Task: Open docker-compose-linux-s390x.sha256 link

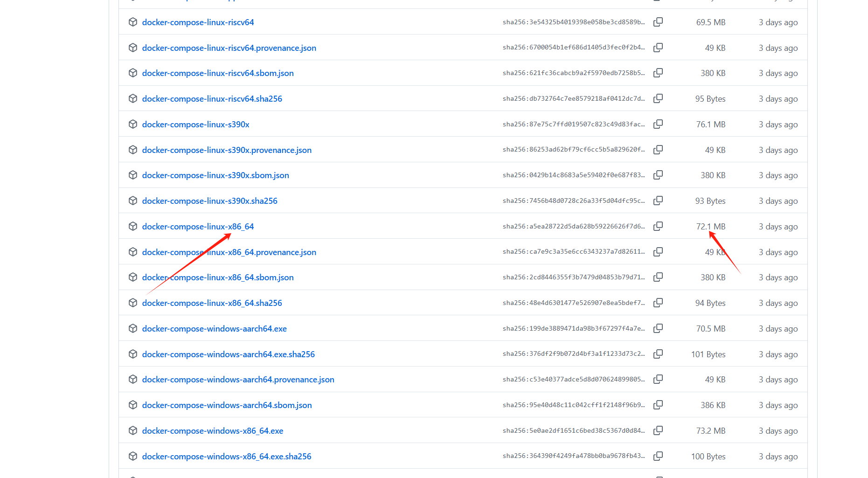Action: 210,201
